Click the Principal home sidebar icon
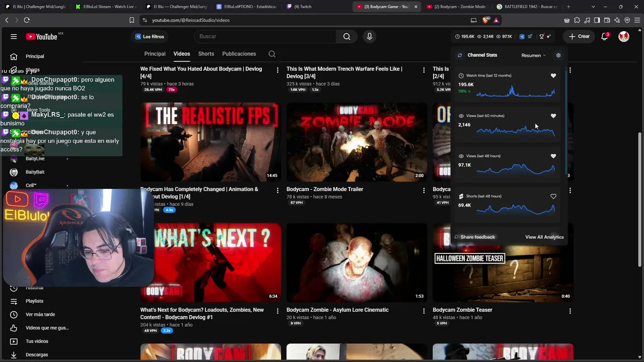This screenshot has width=644, height=362. point(14,56)
